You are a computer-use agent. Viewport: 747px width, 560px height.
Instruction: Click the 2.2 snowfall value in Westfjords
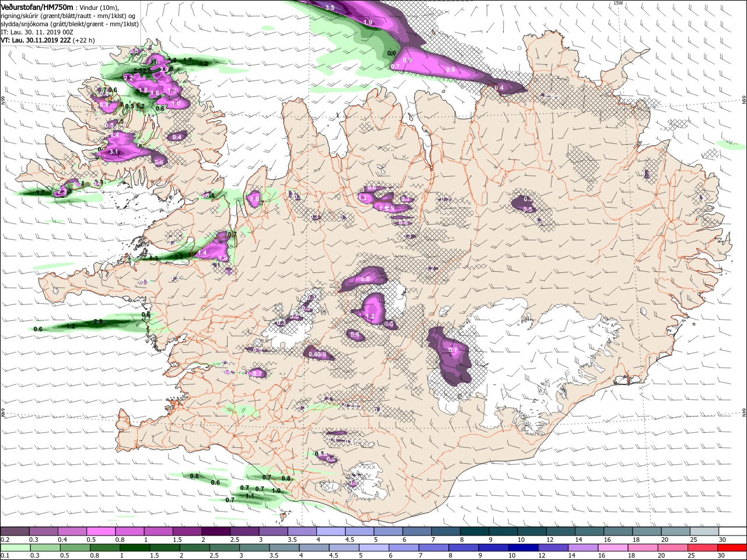point(128,78)
